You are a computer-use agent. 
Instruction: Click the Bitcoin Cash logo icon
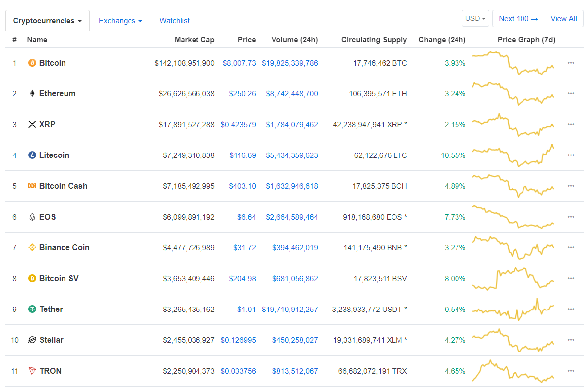(32, 186)
